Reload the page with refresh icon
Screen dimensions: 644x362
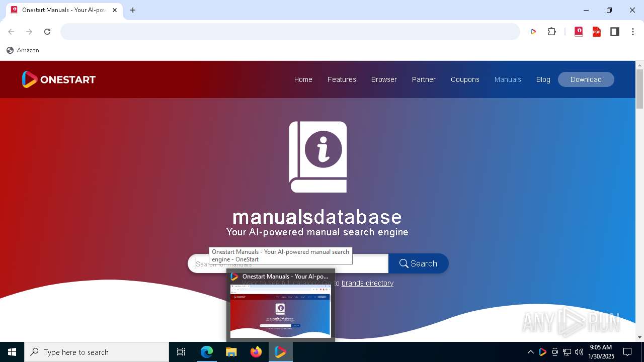coord(47,32)
